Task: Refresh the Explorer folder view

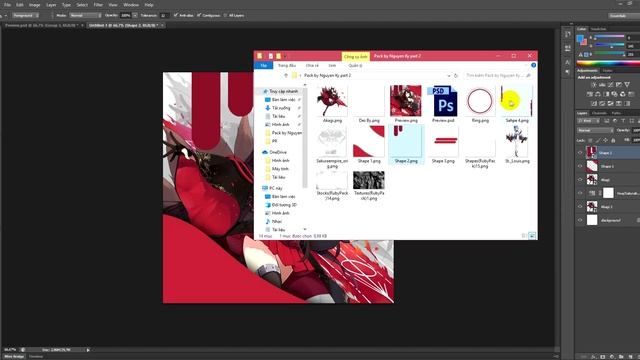Action: [x=456, y=76]
